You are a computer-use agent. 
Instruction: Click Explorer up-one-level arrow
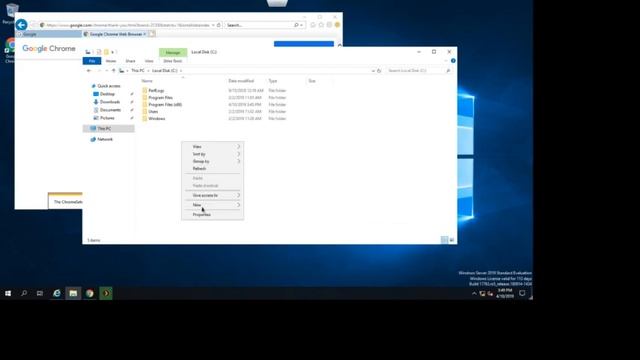[114, 71]
